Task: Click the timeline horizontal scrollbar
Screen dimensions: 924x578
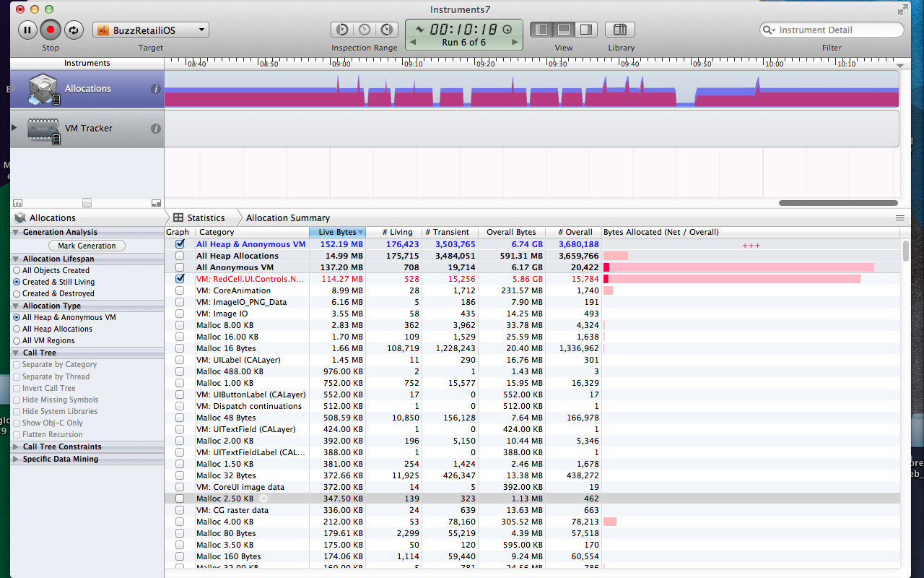Action: [x=838, y=203]
